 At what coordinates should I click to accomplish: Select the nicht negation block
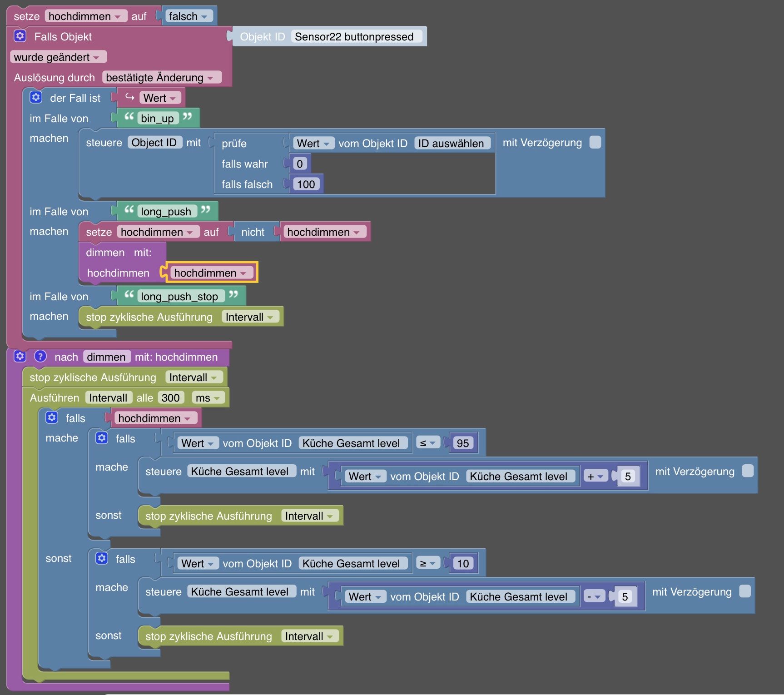[253, 232]
